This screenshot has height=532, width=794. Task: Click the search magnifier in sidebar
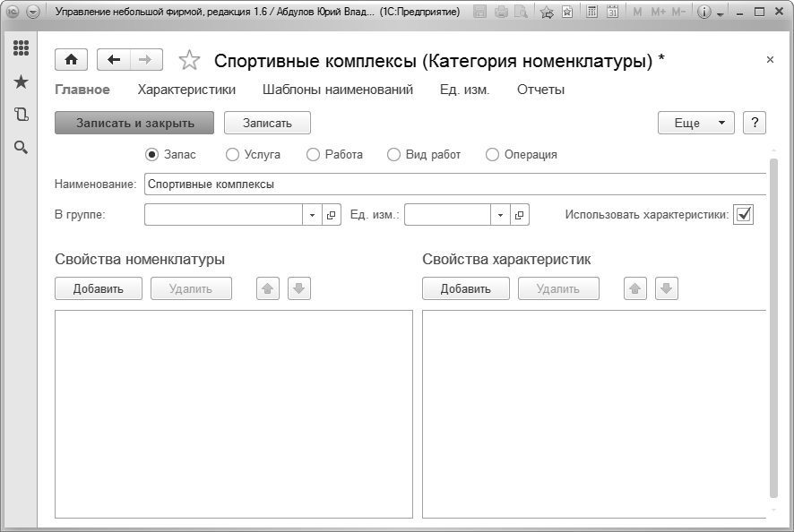tap(21, 147)
